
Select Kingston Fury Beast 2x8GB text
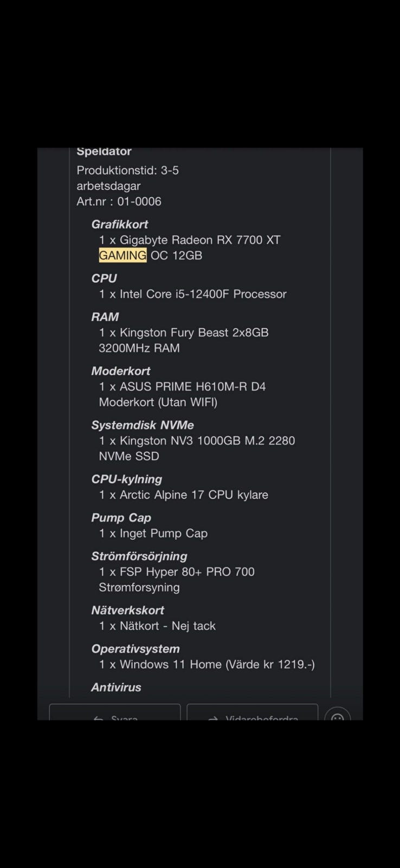click(194, 333)
